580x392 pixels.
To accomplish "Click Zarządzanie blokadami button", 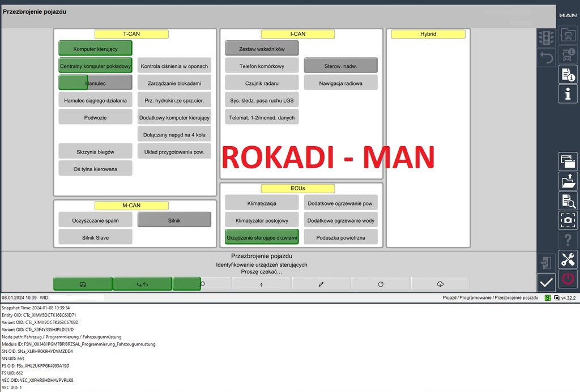I will 174,83.
